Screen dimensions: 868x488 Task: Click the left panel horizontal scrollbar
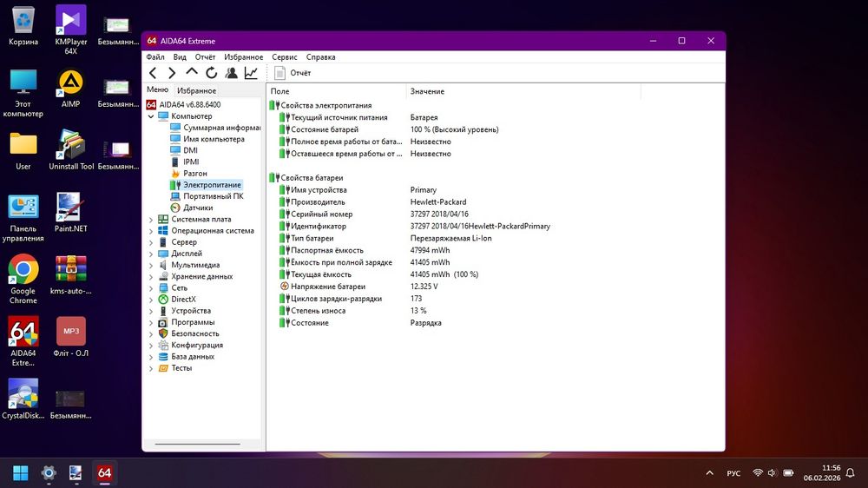coord(198,444)
